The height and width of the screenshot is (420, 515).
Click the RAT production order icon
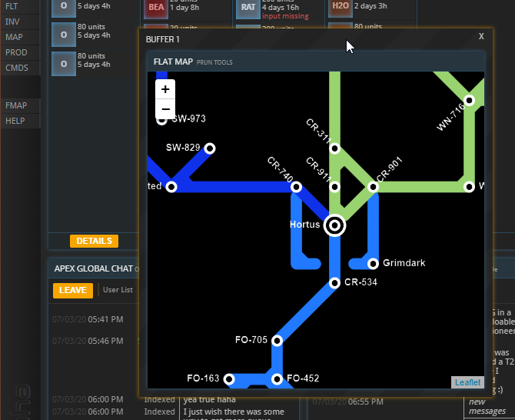[x=248, y=8]
